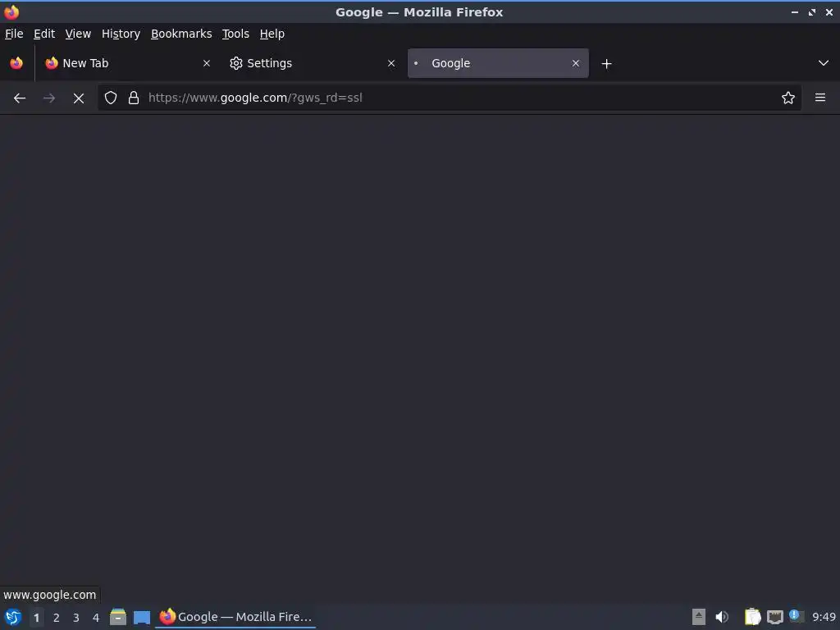Select the Google tab

pyautogui.click(x=498, y=63)
